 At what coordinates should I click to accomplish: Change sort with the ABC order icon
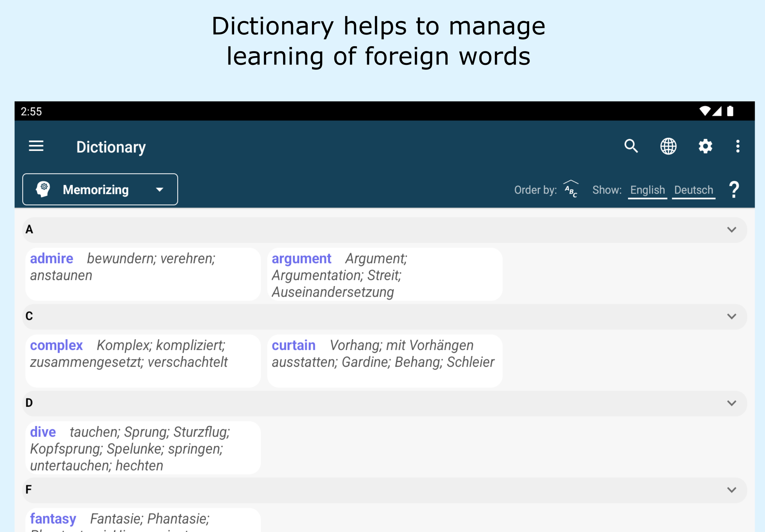tap(570, 189)
